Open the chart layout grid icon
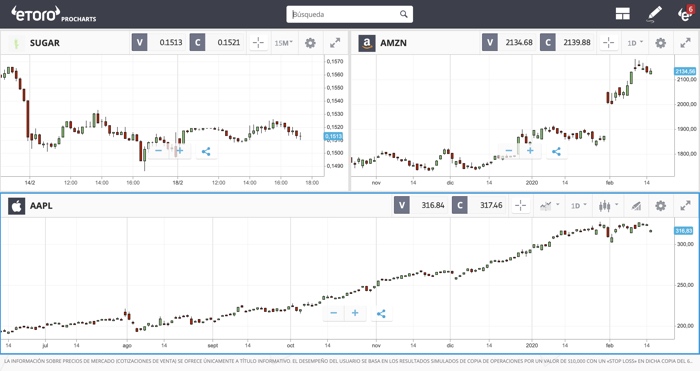 (622, 14)
